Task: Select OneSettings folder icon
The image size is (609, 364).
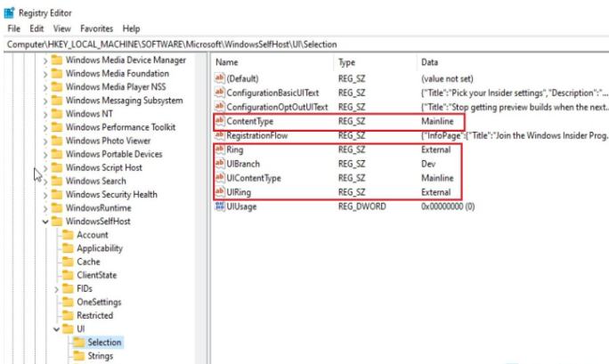Action: pyautogui.click(x=68, y=302)
